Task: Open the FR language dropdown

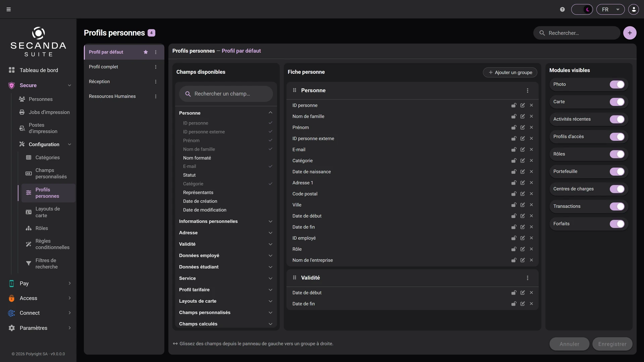Action: click(610, 9)
